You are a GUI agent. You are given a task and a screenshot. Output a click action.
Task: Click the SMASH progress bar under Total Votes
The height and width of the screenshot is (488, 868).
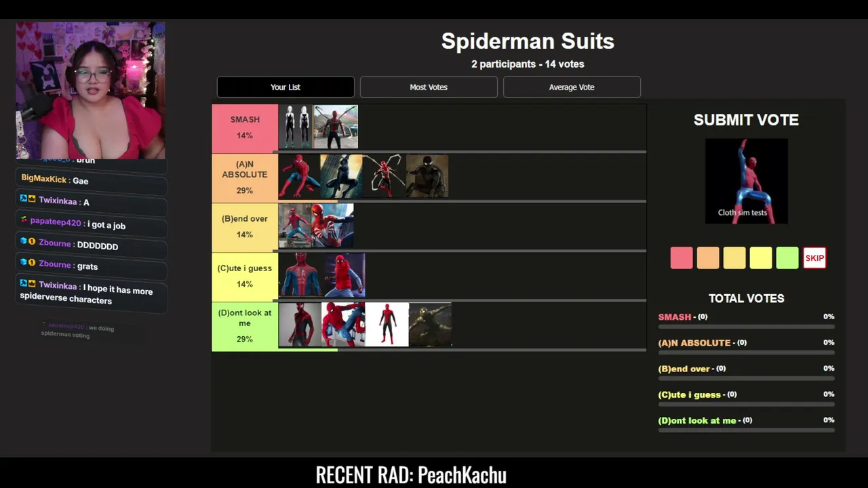click(747, 327)
